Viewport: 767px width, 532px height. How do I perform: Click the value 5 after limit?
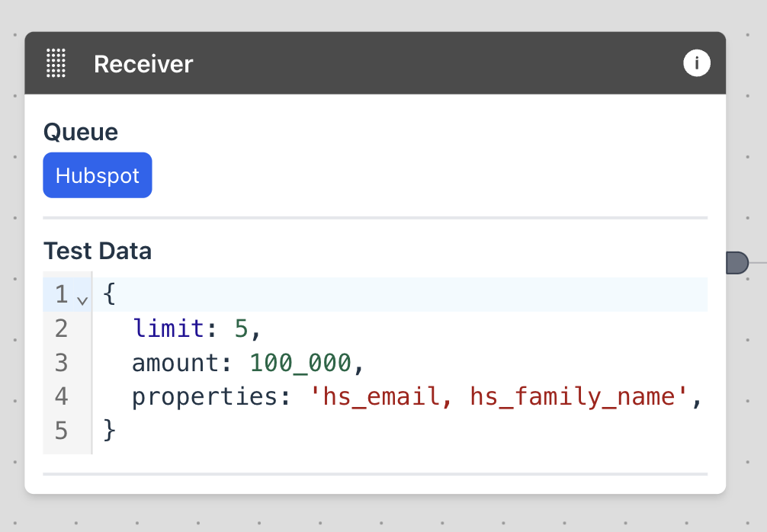pos(242,328)
